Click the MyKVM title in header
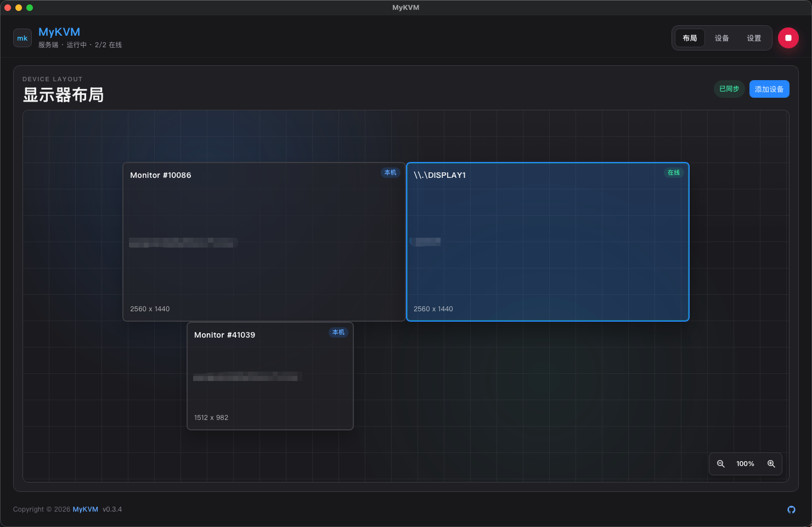The width and height of the screenshot is (812, 527). (59, 32)
